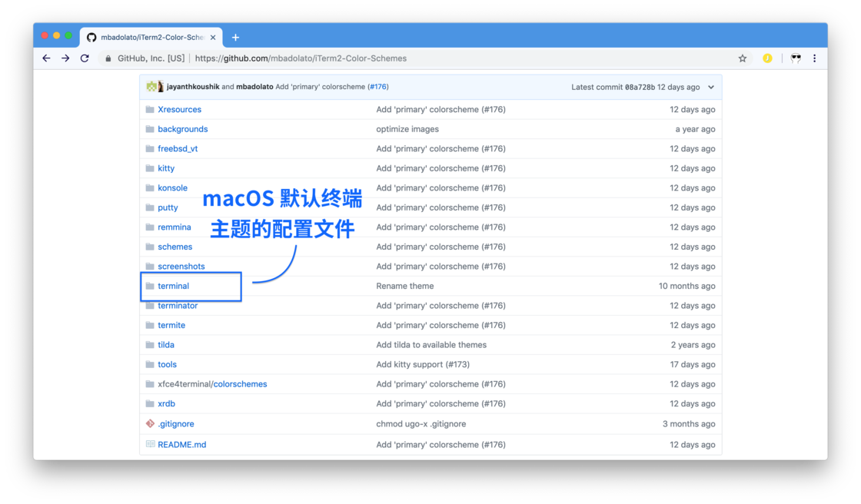Open the tilda theme folder
Viewport: 861px width, 504px height.
point(167,344)
